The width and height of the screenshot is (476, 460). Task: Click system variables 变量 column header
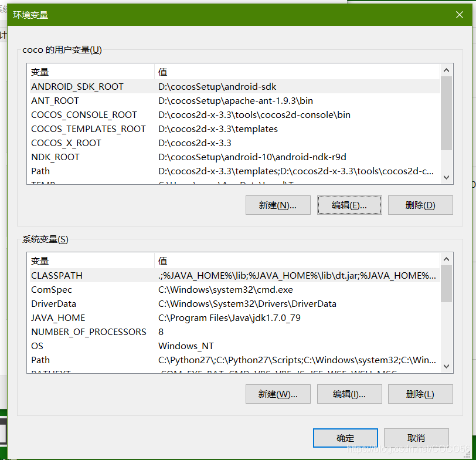pos(91,261)
